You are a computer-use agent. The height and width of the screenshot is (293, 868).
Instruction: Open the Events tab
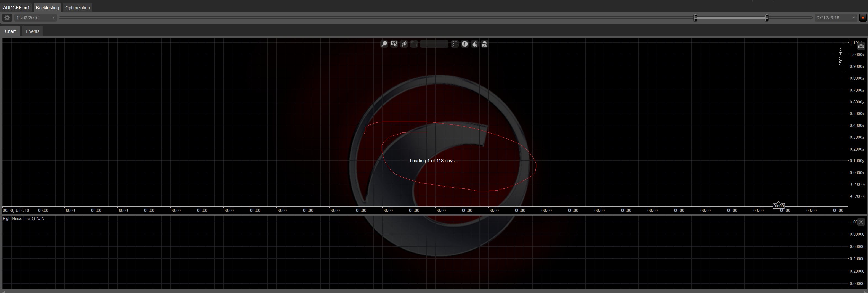click(x=33, y=31)
